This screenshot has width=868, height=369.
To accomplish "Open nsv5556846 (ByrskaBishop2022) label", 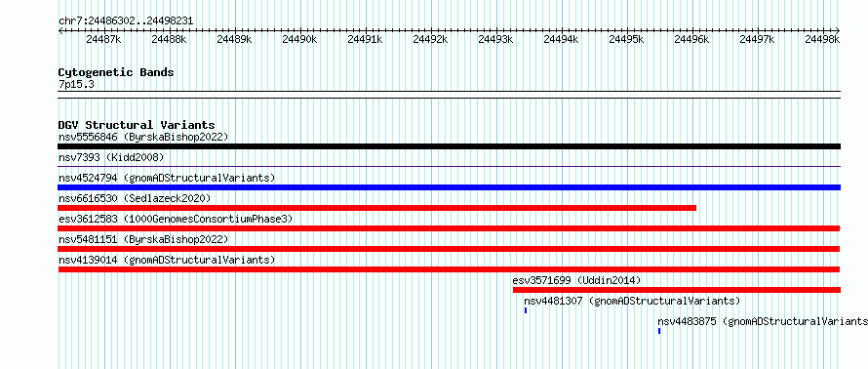I will [143, 137].
